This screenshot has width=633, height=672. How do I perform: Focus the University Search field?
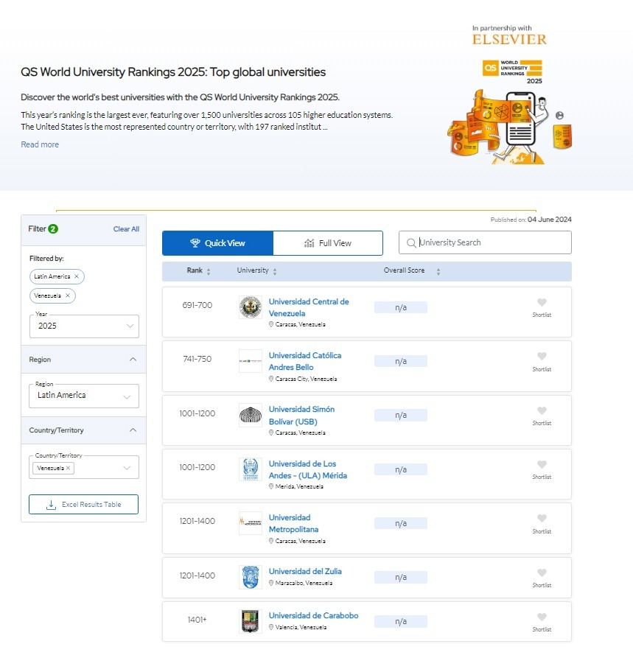[x=485, y=242]
